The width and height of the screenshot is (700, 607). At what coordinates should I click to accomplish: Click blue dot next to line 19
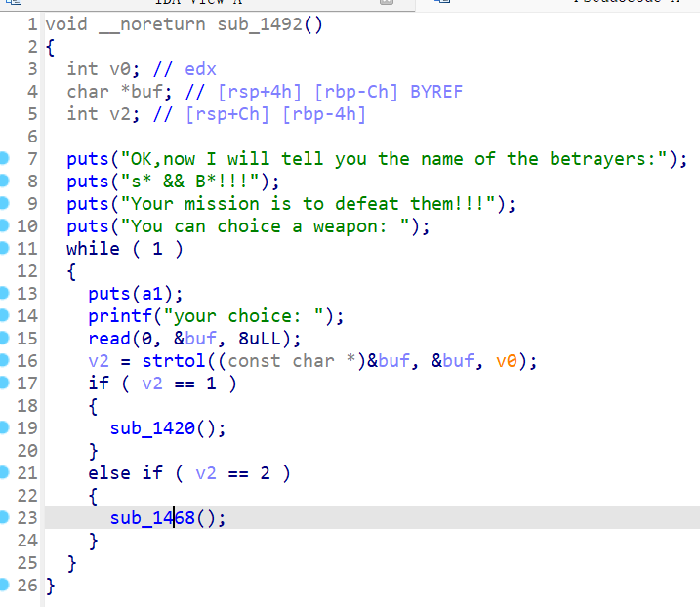[6, 427]
